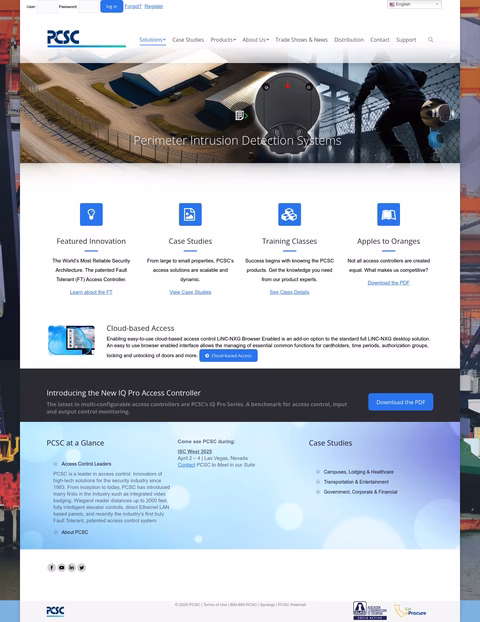
Task: Click the Download the PDF button for IQ Pro
Action: pyautogui.click(x=401, y=402)
